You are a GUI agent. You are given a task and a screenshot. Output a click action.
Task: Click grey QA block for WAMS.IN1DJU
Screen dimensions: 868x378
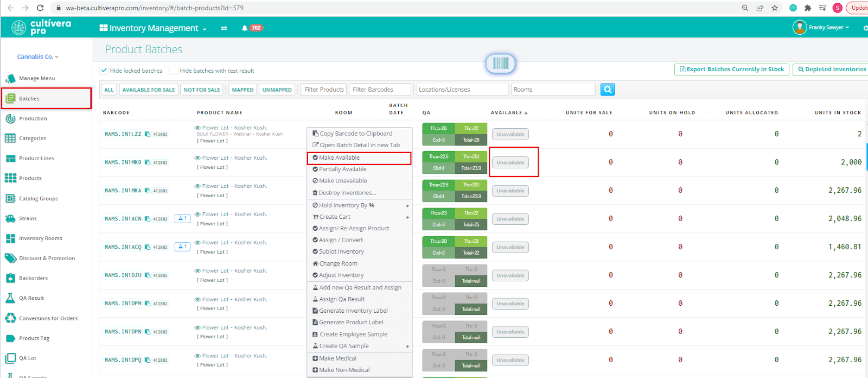(455, 275)
